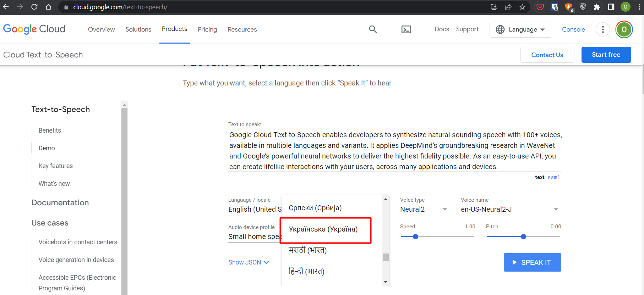The height and width of the screenshot is (295, 644).
Task: Open Voice generation in devices link
Action: pos(76,260)
